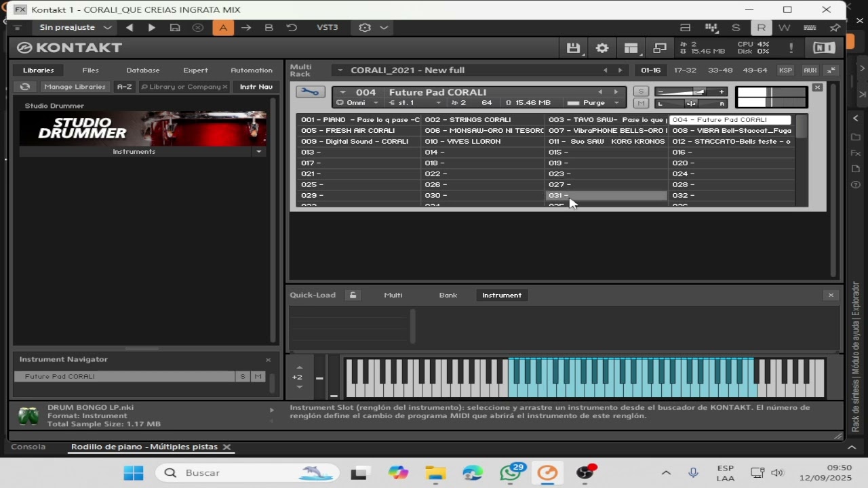
Task: Expand the Studio Drummer Instruments dropdown
Action: point(258,152)
